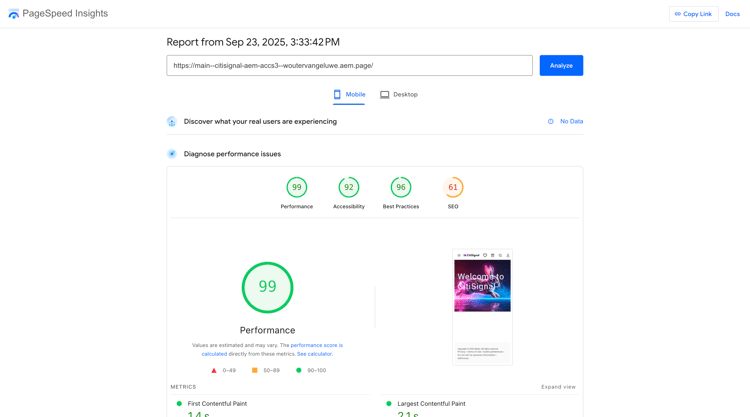Click the orange square 50–89 legend icon
750x417 pixels.
click(254, 370)
